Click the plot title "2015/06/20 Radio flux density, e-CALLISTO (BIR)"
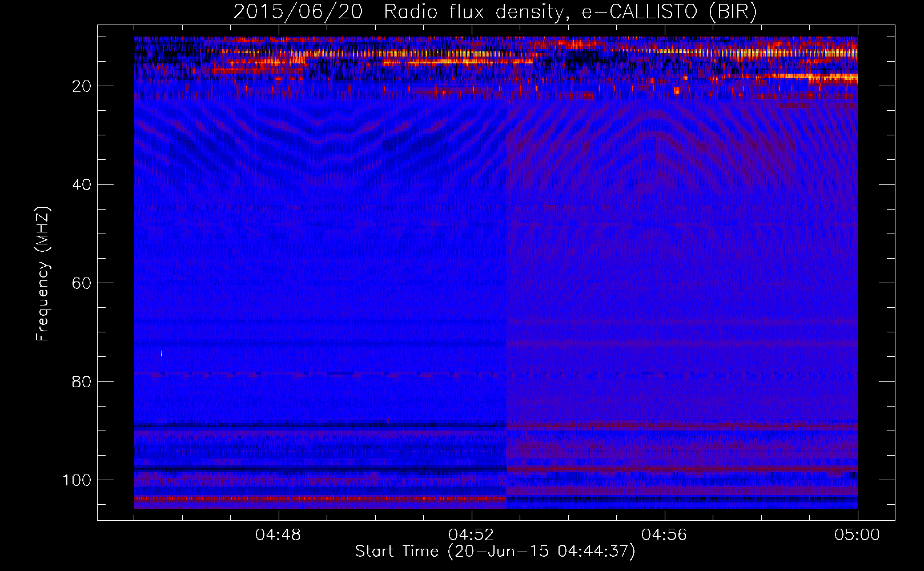 [x=495, y=12]
